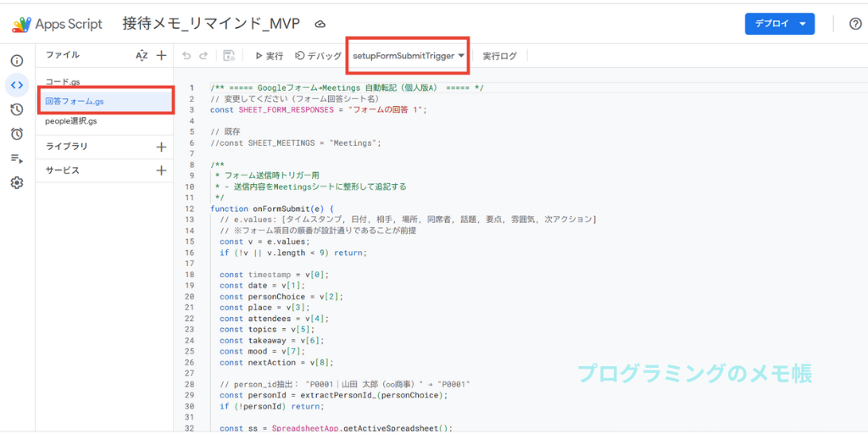Open the help question mark icon

click(854, 24)
